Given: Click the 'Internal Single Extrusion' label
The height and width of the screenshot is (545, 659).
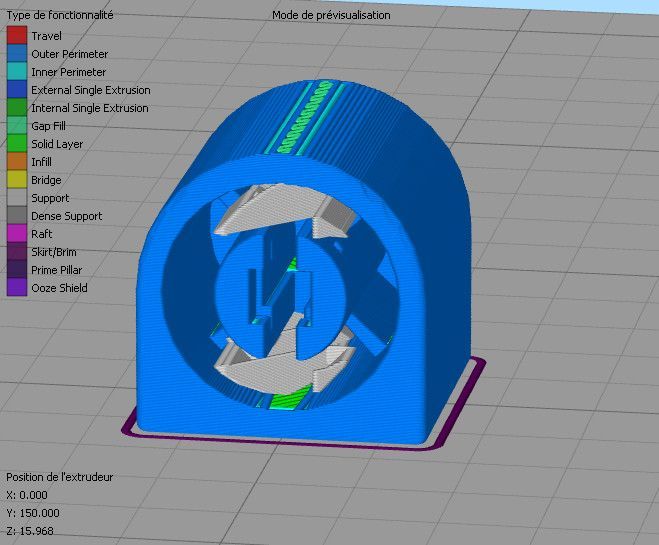Looking at the screenshot, I should pyautogui.click(x=90, y=108).
